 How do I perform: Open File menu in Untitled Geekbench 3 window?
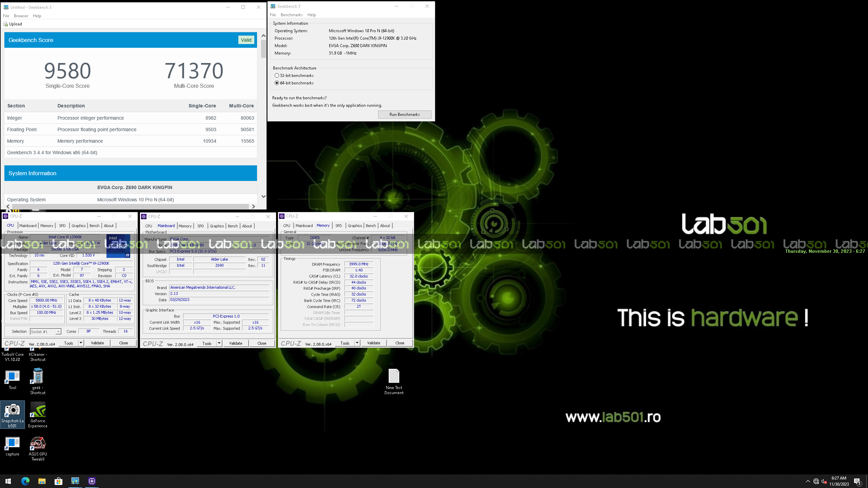click(x=6, y=16)
